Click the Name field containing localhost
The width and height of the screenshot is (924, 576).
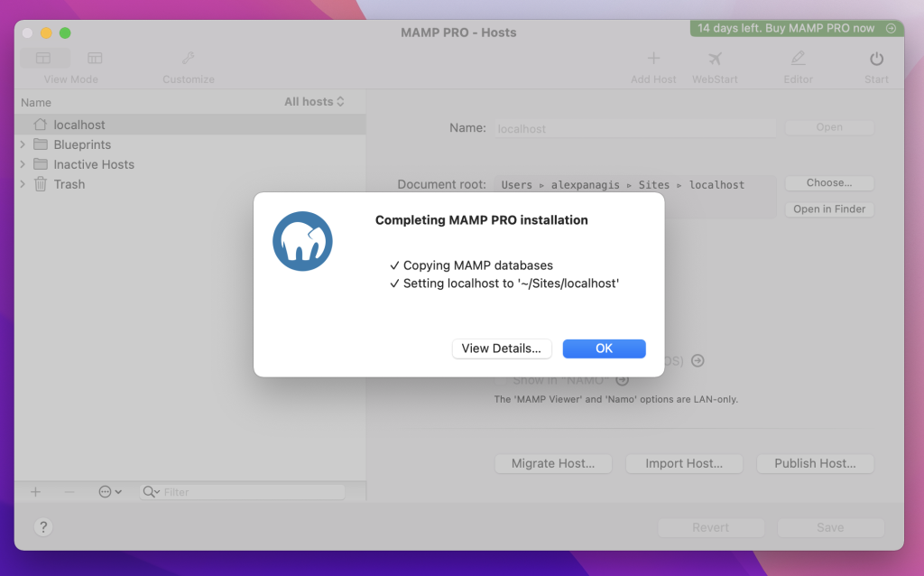[x=635, y=128]
